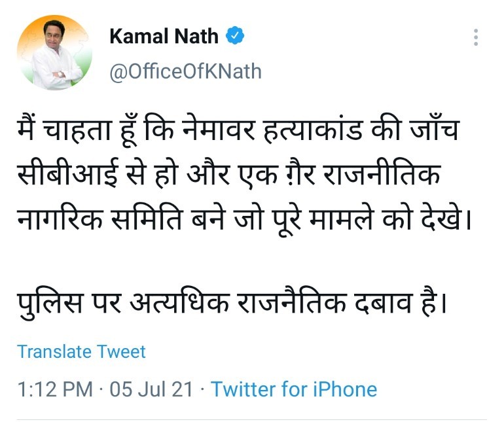Click the Kamal Nath display name

(x=164, y=37)
